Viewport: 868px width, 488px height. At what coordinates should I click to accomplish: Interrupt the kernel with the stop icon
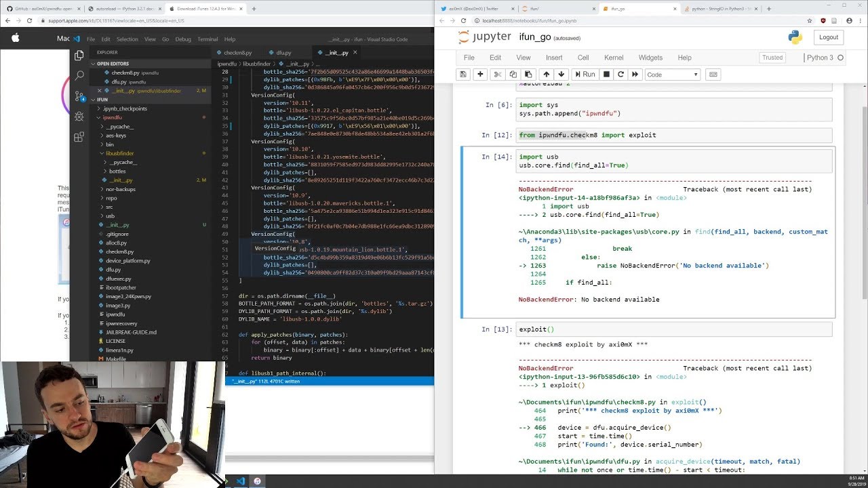tap(606, 75)
